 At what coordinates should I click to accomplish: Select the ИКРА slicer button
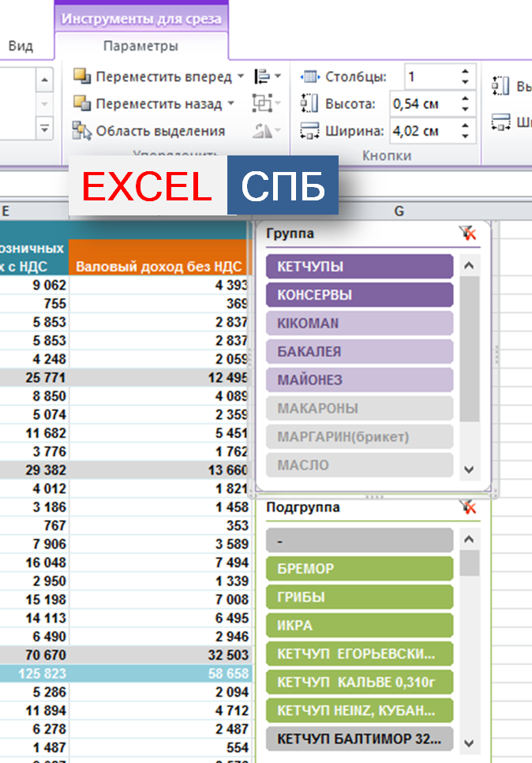[360, 626]
